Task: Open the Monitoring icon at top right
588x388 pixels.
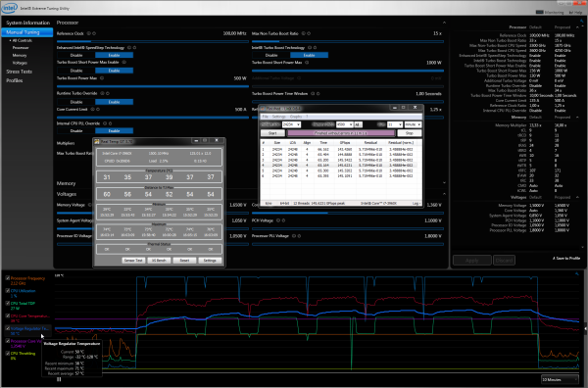Action: click(540, 12)
